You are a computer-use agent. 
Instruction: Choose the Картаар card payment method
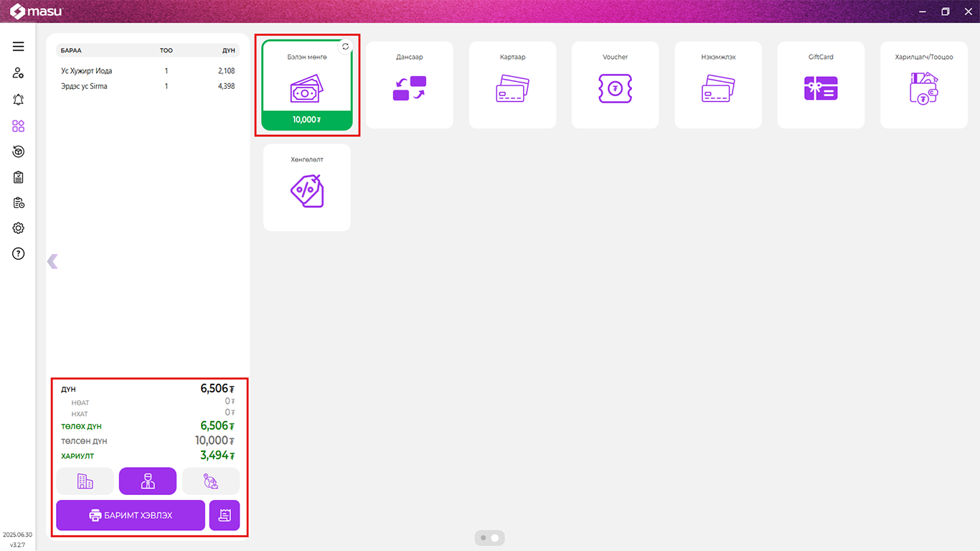(512, 85)
